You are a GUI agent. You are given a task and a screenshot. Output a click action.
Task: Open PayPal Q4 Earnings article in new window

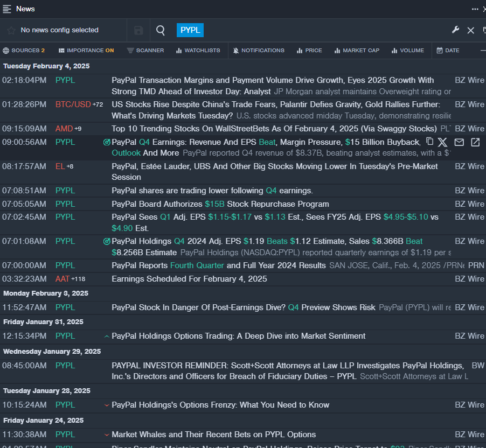coord(475,142)
